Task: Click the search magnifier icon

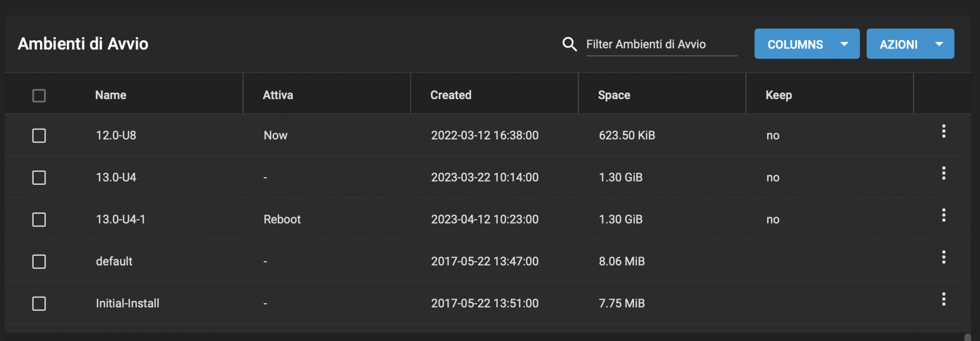Action: tap(570, 44)
